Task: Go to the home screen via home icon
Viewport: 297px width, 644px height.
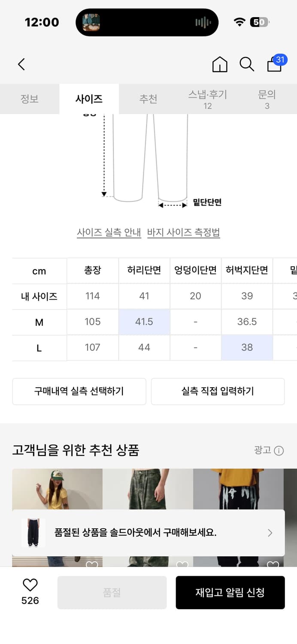Action: 219,64
